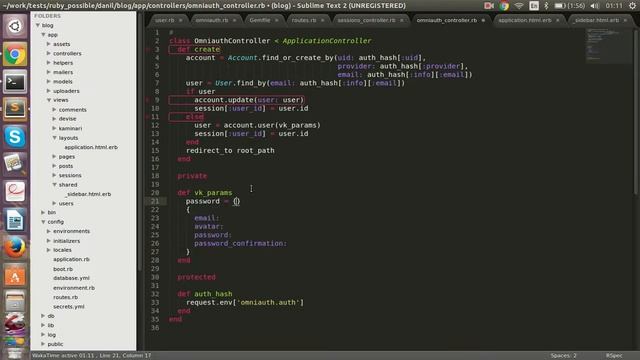Click RSpec syntax selector in status bar
The width and height of the screenshot is (640, 360).
614,356
